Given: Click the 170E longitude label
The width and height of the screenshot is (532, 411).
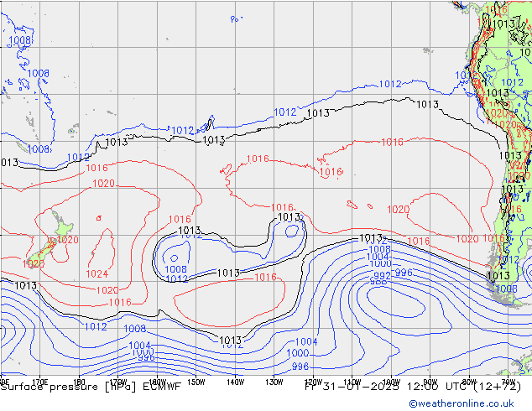Looking at the screenshot, I should (39, 382).
